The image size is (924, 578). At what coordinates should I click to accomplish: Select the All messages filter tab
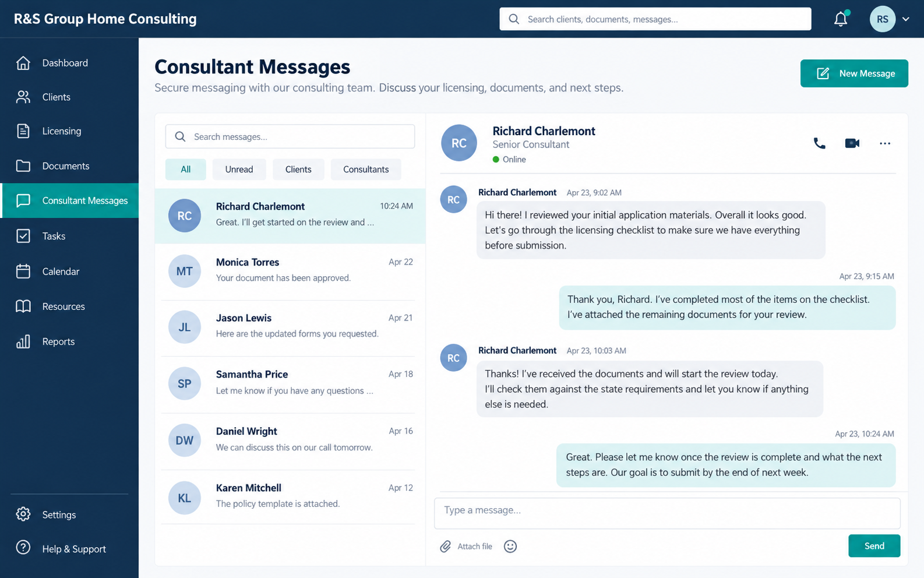(185, 170)
